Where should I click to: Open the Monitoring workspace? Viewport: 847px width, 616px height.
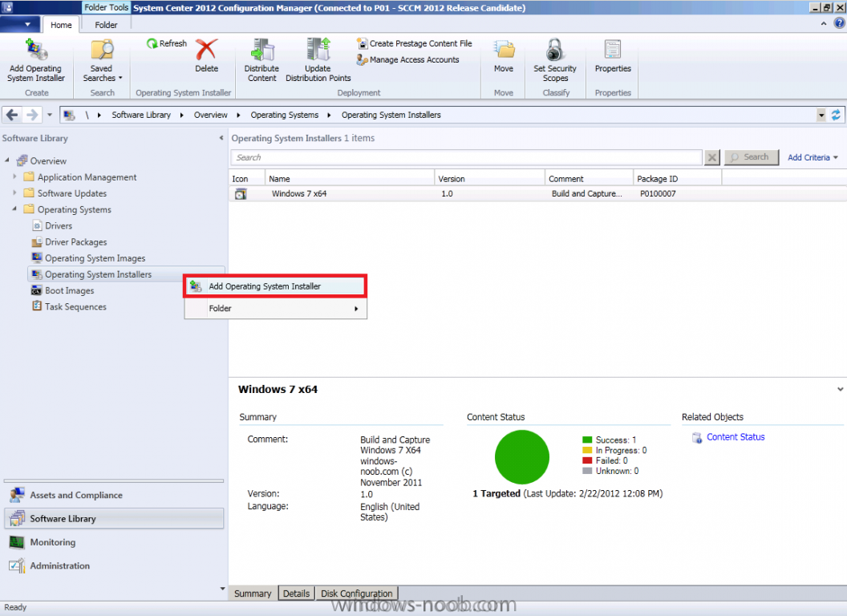click(x=113, y=542)
